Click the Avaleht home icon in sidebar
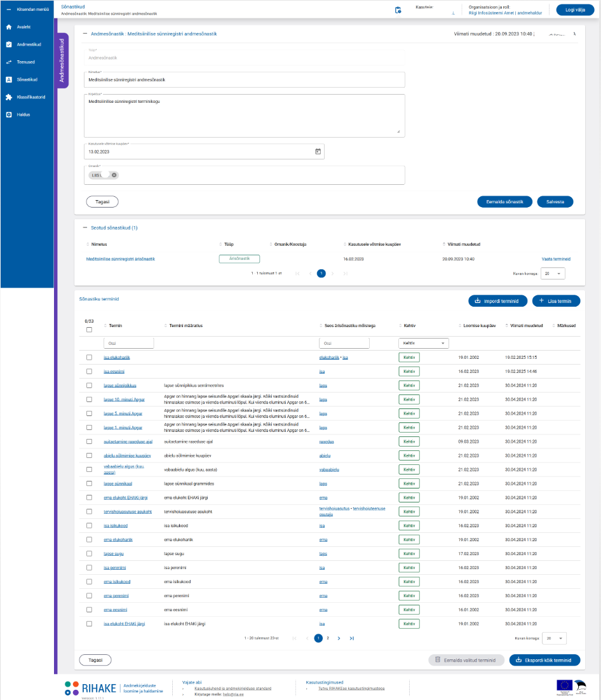The image size is (601, 700). 9,27
